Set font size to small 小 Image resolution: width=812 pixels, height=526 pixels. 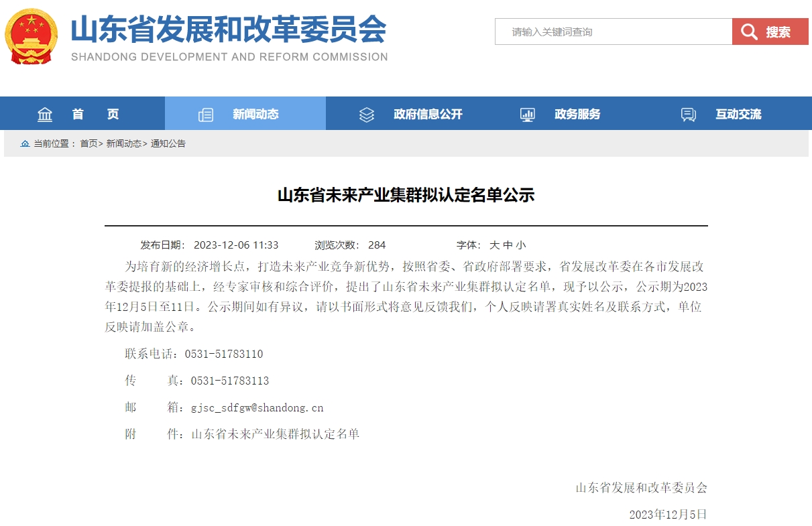521,245
